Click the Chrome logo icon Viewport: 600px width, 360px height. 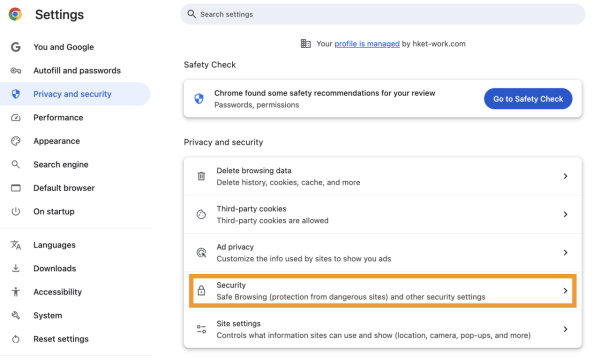15,14
